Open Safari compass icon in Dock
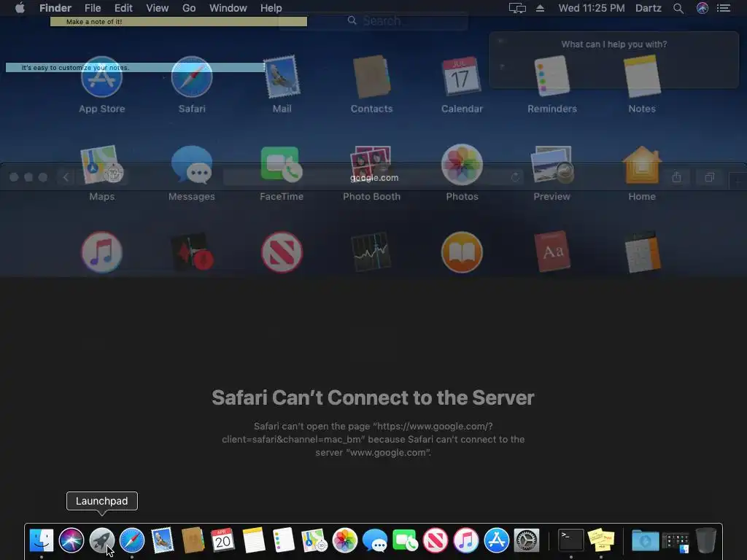The width and height of the screenshot is (747, 560). click(132, 540)
